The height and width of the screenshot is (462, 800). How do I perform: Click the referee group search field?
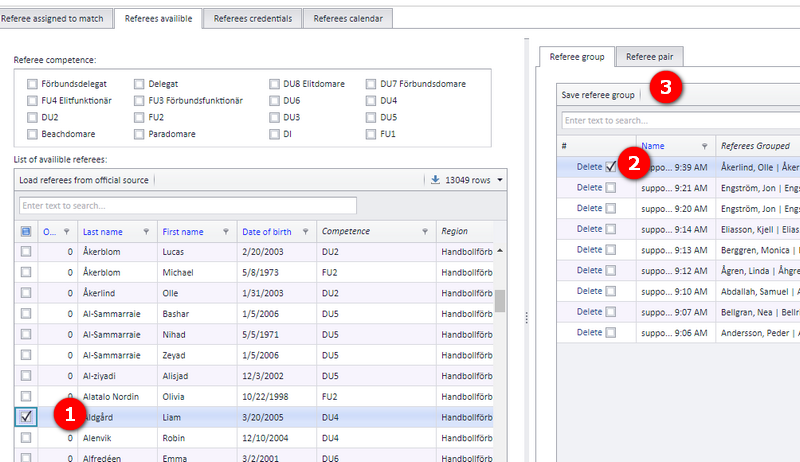[681, 120]
